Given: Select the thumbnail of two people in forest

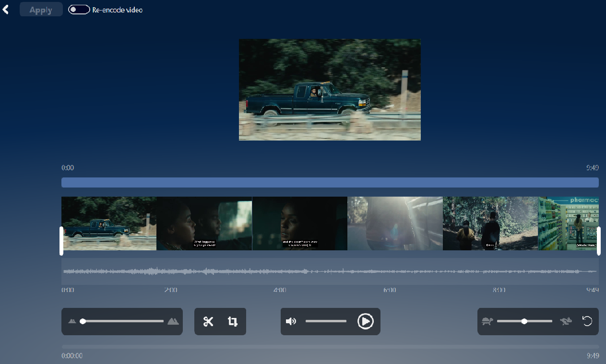Looking at the screenshot, I should 490,223.
